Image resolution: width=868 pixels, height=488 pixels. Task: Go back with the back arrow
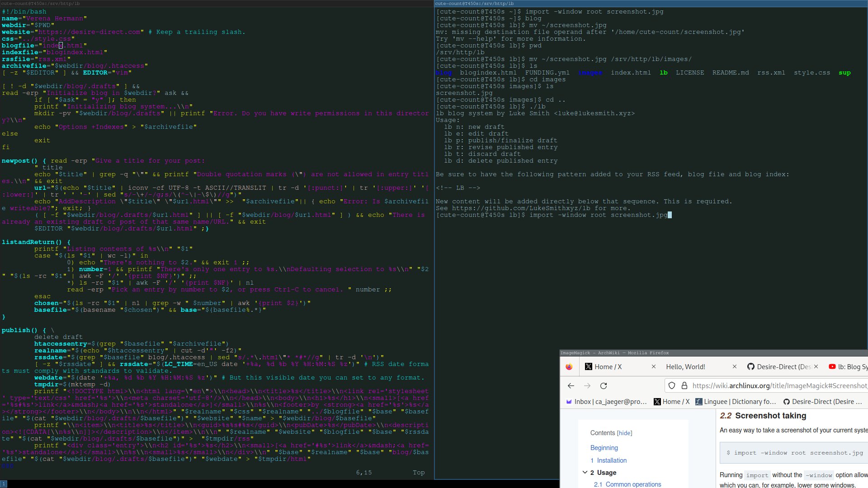pos(571,386)
